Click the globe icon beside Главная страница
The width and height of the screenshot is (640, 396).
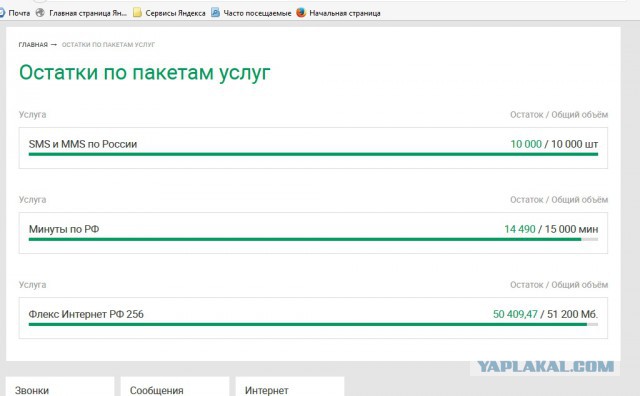40,13
